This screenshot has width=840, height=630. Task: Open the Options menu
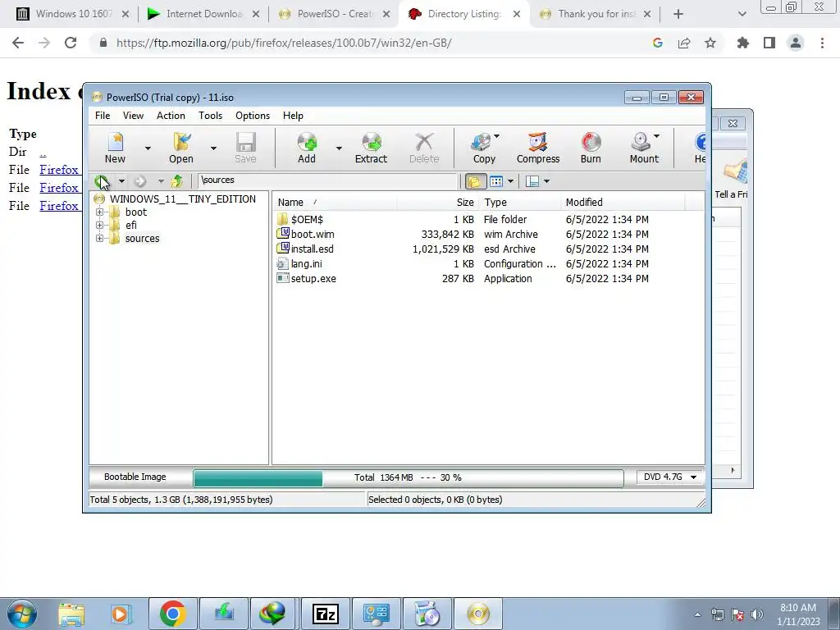pyautogui.click(x=253, y=115)
